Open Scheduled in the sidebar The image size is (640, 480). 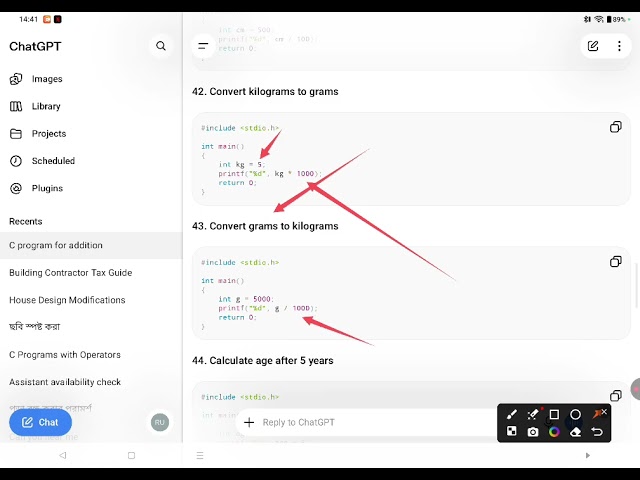click(x=42, y=161)
